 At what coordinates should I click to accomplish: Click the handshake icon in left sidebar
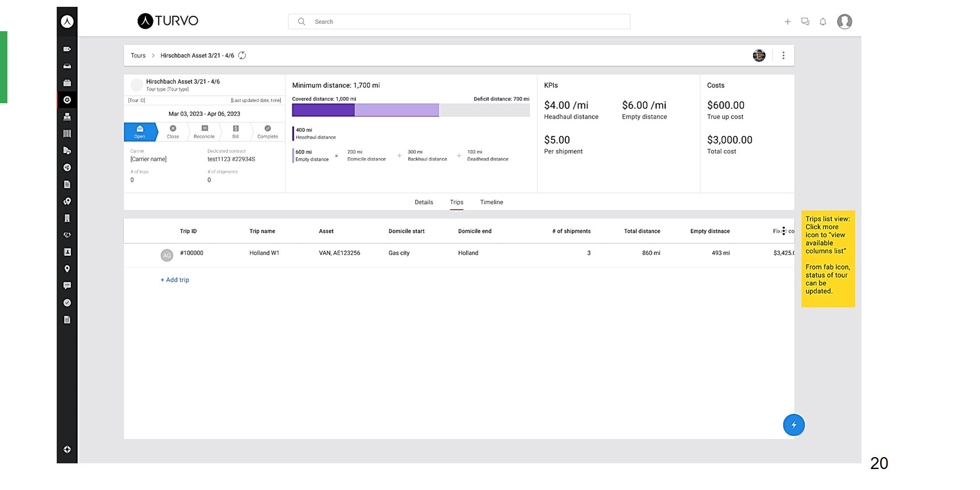(67, 235)
